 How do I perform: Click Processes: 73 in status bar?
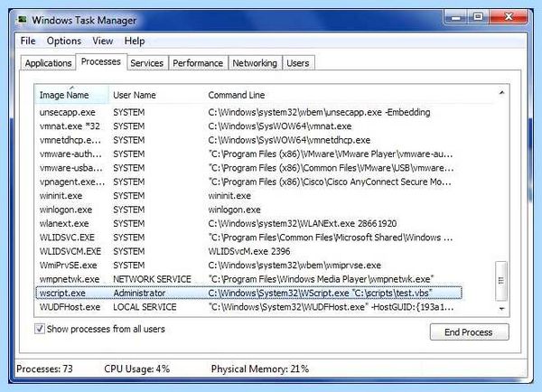[44, 369]
